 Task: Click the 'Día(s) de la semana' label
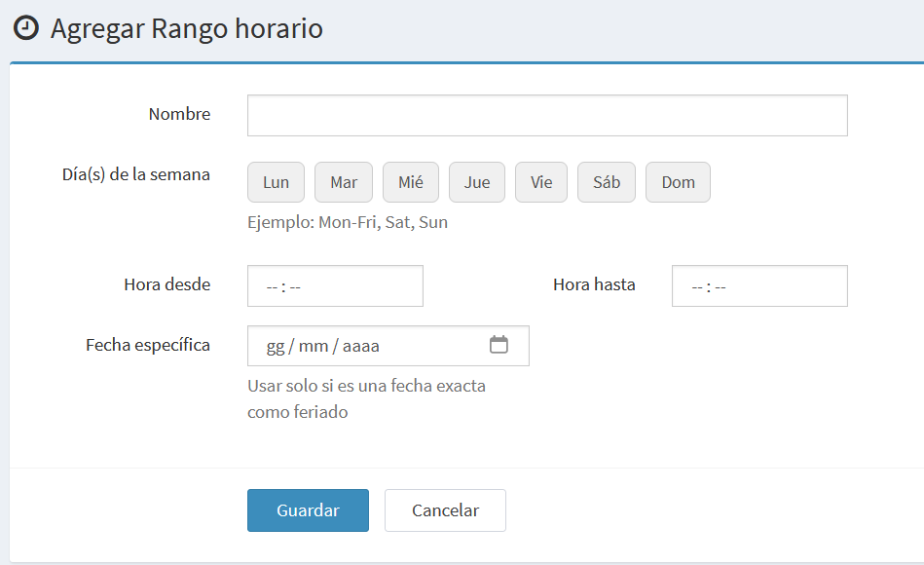tap(136, 174)
